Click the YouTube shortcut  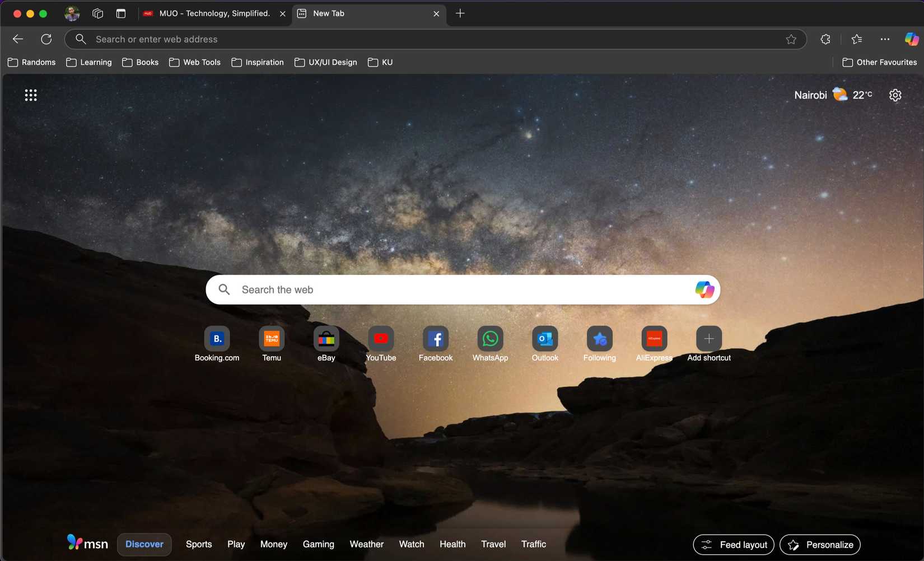381,338
